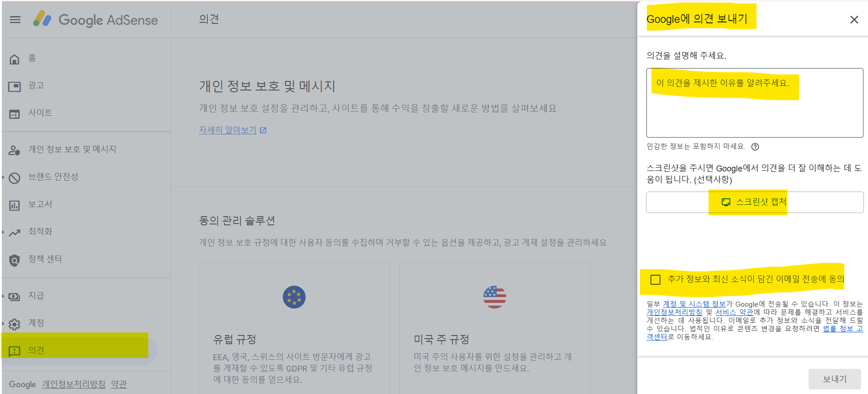This screenshot has width=868, height=394.
Task: Expand the 지급 submenu arrow
Action: point(3,296)
